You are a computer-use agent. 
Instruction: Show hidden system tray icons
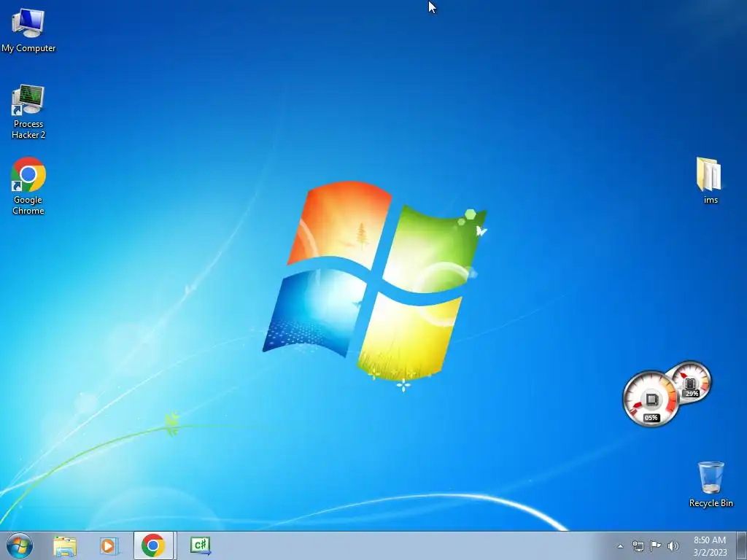coord(620,546)
